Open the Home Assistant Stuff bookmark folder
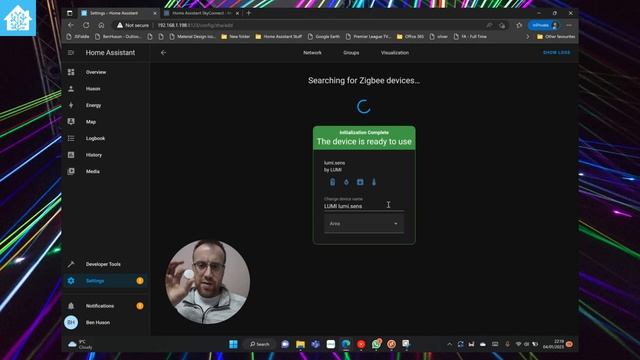 (278, 36)
